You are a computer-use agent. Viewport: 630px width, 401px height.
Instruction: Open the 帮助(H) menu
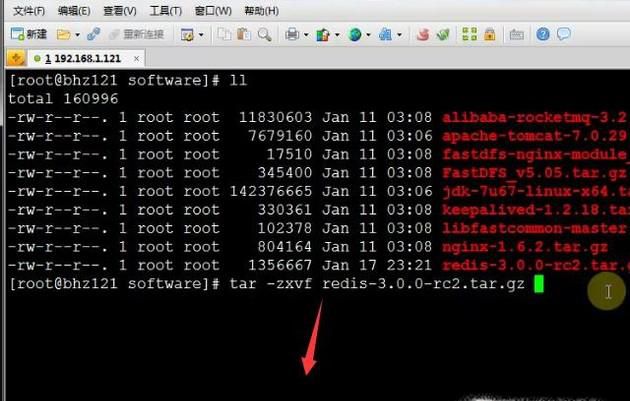pyautogui.click(x=262, y=11)
